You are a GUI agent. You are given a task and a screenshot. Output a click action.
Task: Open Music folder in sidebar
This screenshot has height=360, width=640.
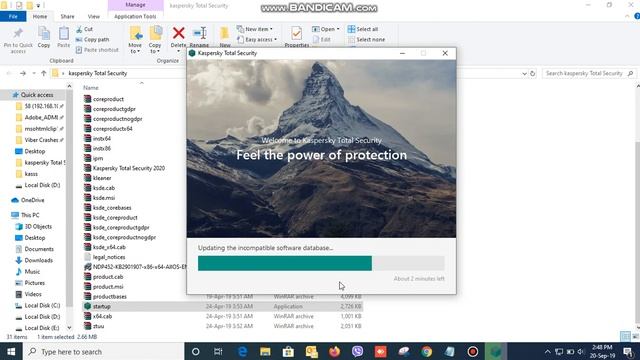click(x=32, y=271)
